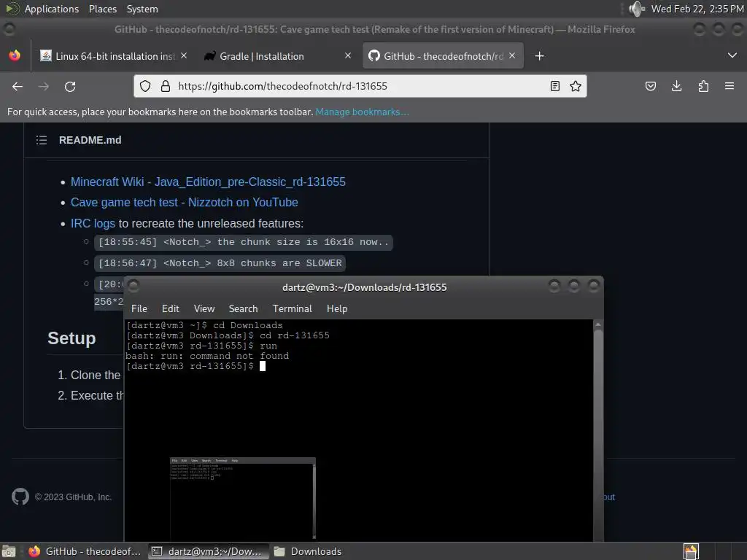Open the Places menu
Viewport: 747px width, 560px height.
tap(102, 9)
